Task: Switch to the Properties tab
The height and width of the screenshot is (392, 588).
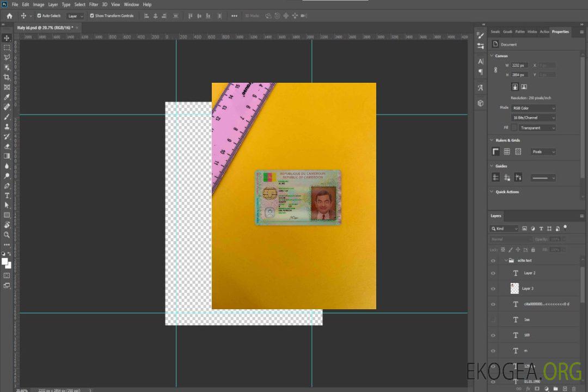Action: [560, 32]
